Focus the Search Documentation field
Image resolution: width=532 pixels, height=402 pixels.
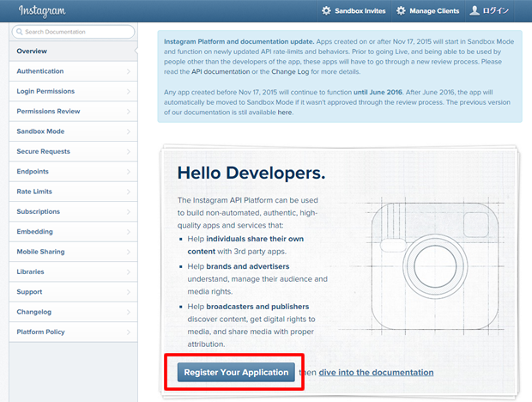[73, 32]
